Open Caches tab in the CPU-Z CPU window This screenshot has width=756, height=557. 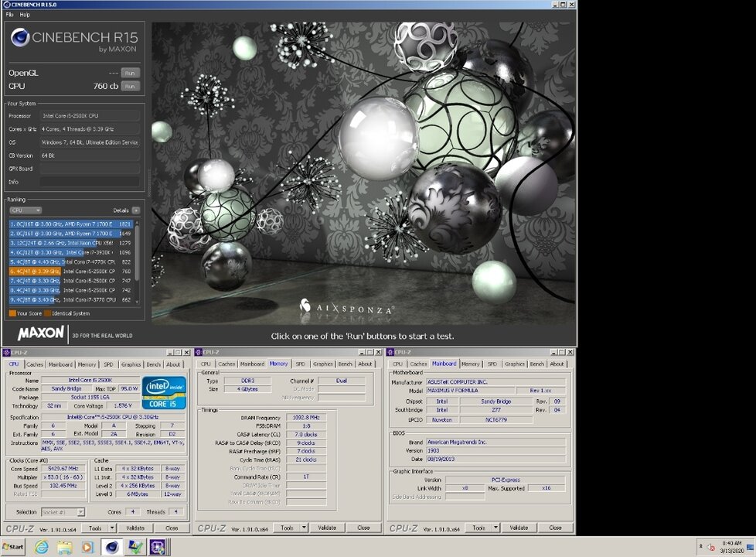(35, 364)
